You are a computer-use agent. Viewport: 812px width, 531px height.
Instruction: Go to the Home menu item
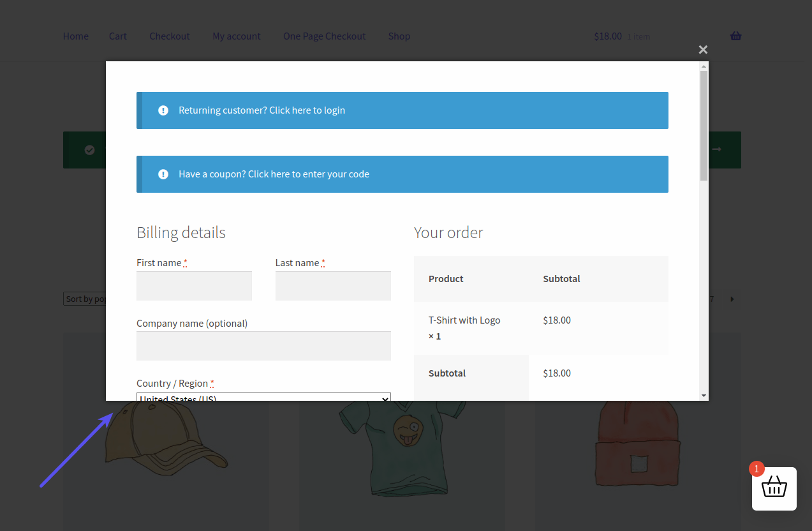click(75, 36)
